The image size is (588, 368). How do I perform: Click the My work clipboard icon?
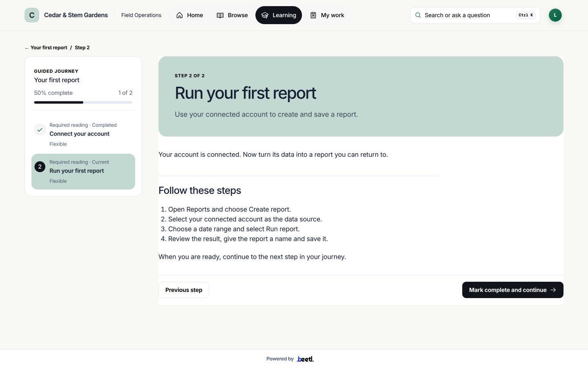tap(313, 15)
